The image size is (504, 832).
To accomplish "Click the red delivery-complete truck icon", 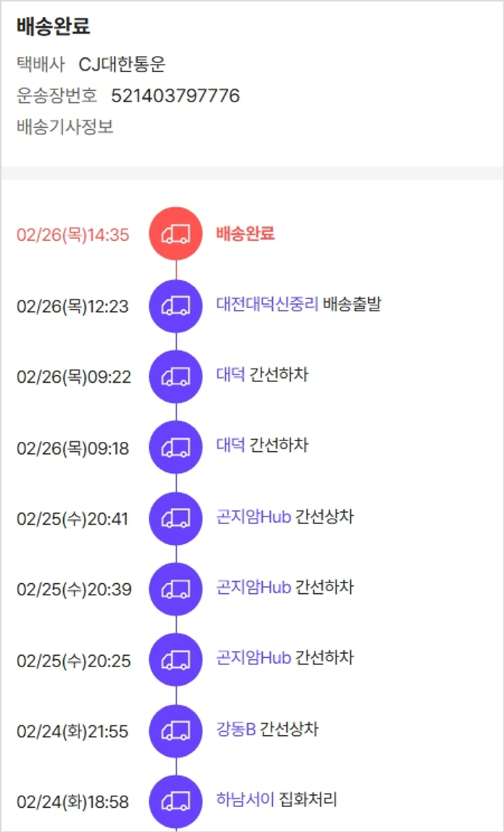I will [x=175, y=234].
